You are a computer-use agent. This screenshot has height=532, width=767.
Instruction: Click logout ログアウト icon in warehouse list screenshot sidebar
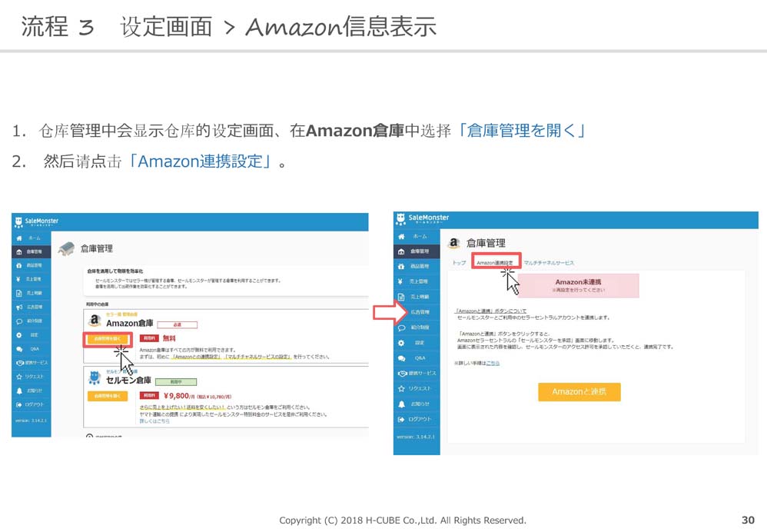tap(19, 404)
